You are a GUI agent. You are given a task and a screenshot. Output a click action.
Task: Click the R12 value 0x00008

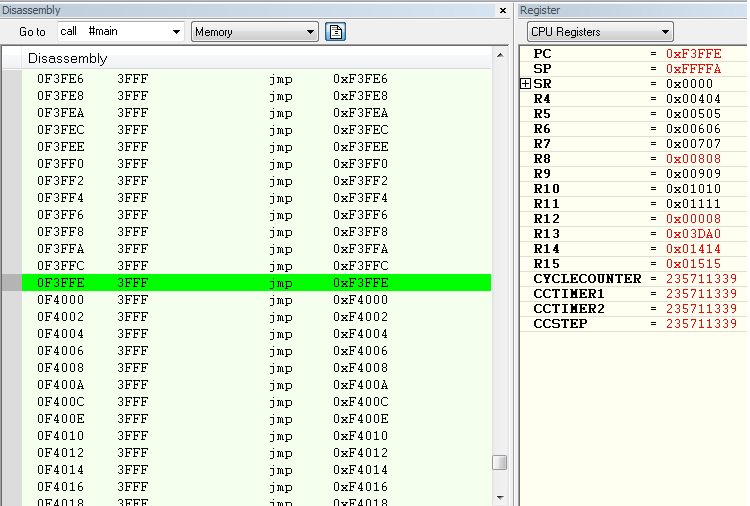(694, 219)
